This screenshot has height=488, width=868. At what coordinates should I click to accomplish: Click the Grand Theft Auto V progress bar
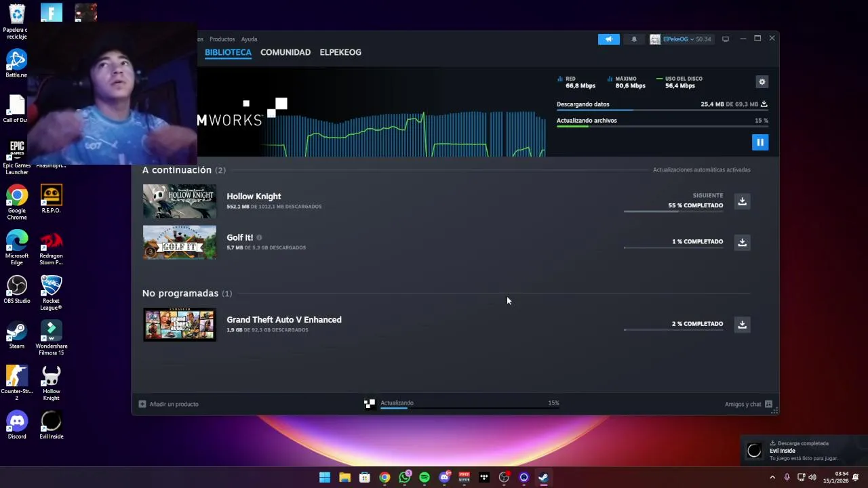pyautogui.click(x=673, y=329)
